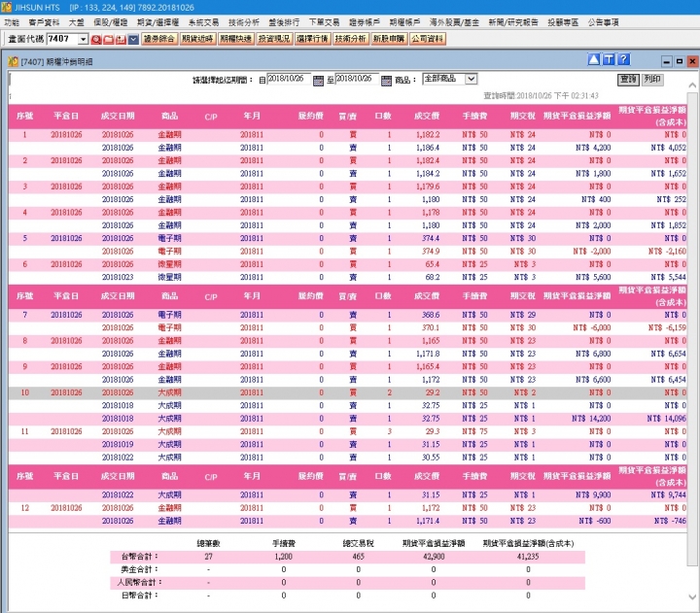This screenshot has height=613, width=700.
Task: Click the 技術分析 toolbar button
Action: click(351, 39)
